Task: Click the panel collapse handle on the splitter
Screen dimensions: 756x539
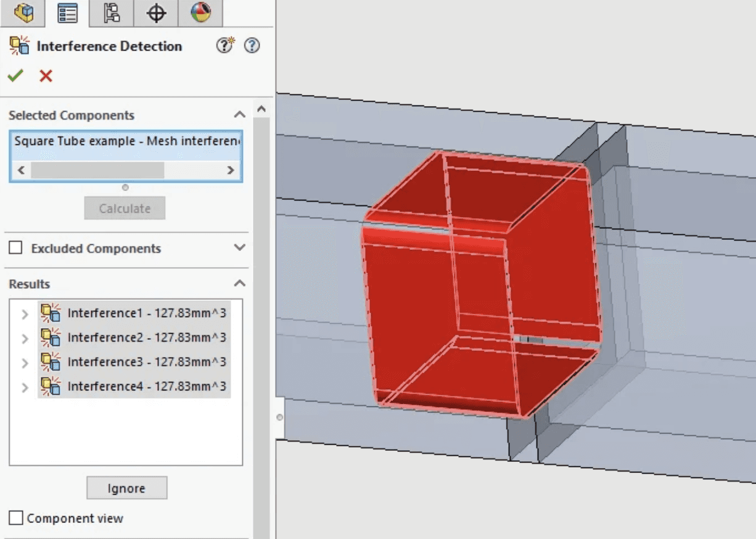Action: 279,418
